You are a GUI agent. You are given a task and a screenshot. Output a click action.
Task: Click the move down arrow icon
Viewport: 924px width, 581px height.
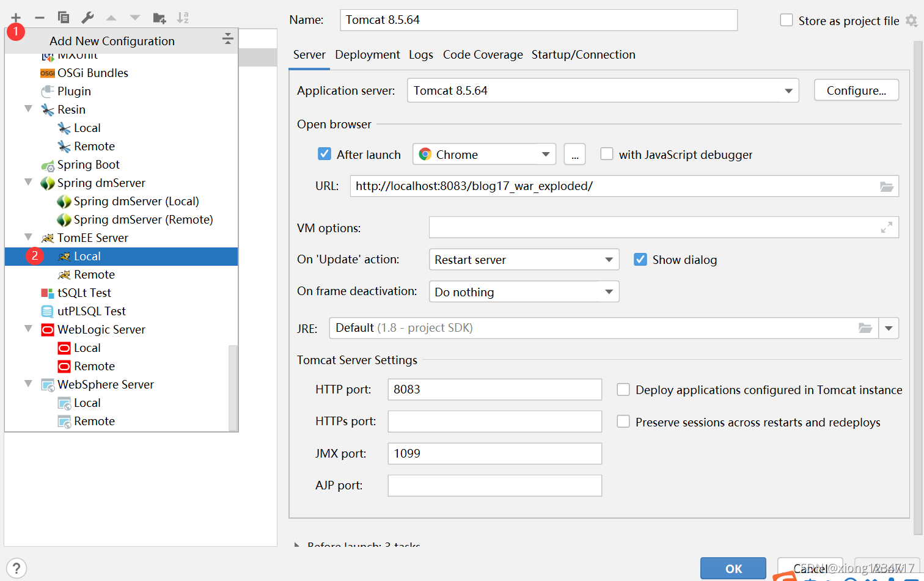135,18
